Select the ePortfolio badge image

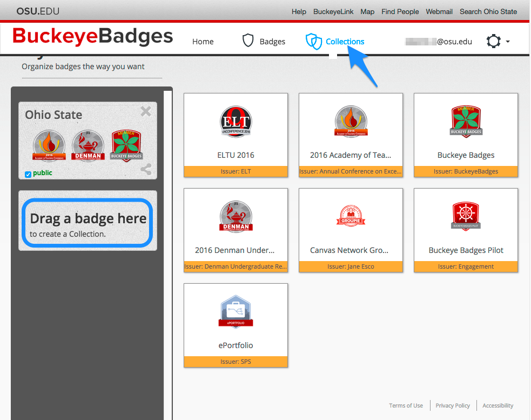236,311
